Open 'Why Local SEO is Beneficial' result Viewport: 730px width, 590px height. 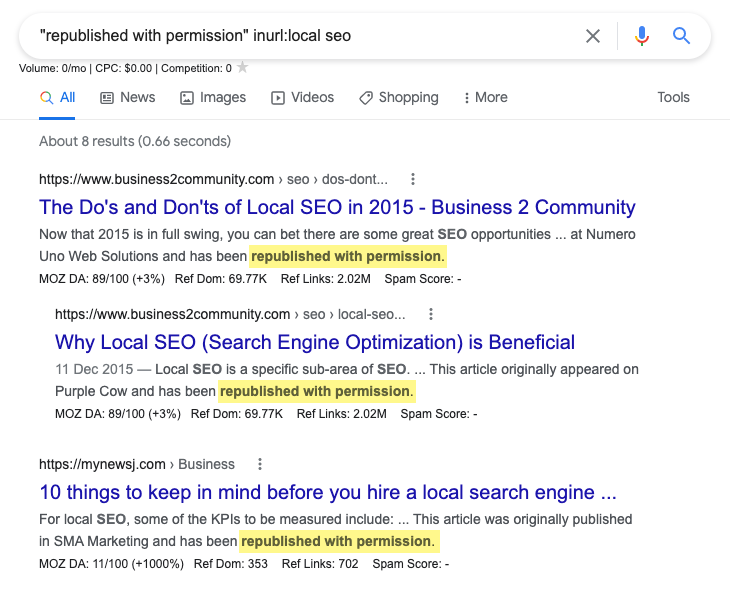click(x=315, y=342)
